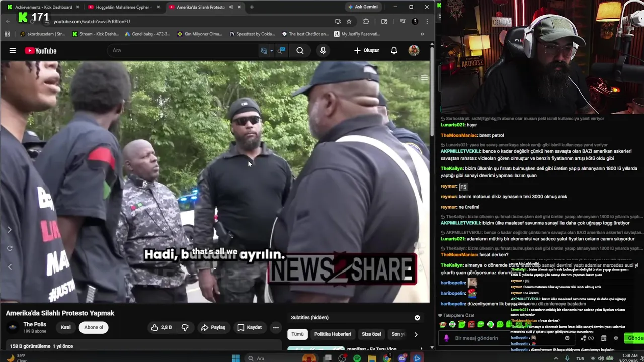
Task: Mute the Amerika'da Silahlı Protesto tab audio
Action: pyautogui.click(x=231, y=7)
